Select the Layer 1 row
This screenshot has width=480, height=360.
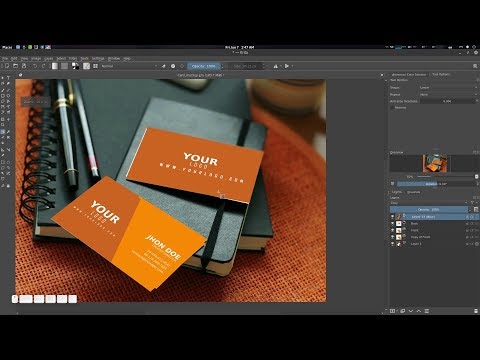[x=434, y=244]
